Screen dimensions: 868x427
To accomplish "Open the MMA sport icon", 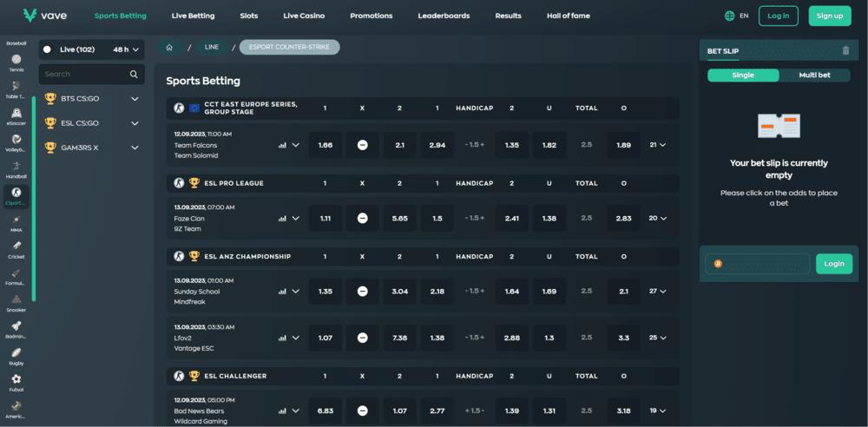I will coord(16,220).
